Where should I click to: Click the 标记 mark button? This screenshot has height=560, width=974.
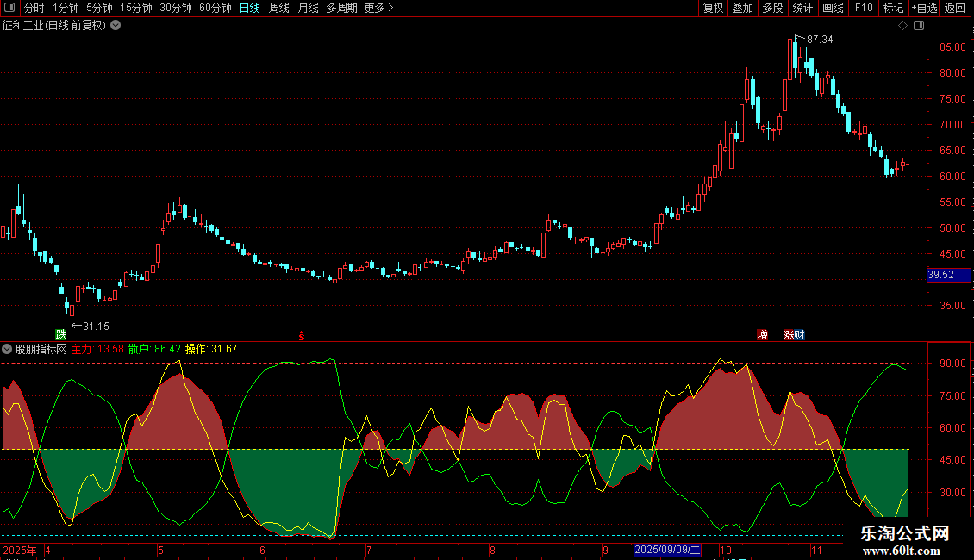click(893, 8)
